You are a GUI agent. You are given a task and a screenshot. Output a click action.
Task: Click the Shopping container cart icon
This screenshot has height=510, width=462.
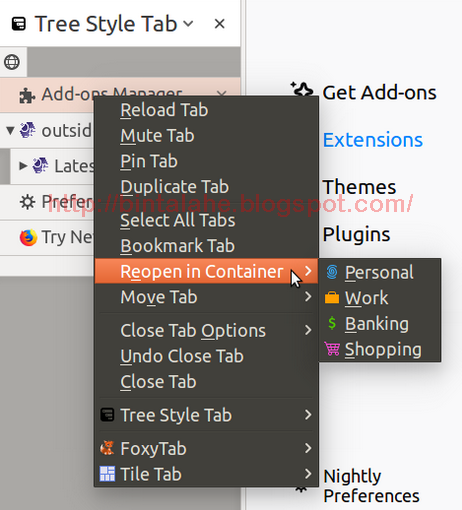tap(332, 349)
